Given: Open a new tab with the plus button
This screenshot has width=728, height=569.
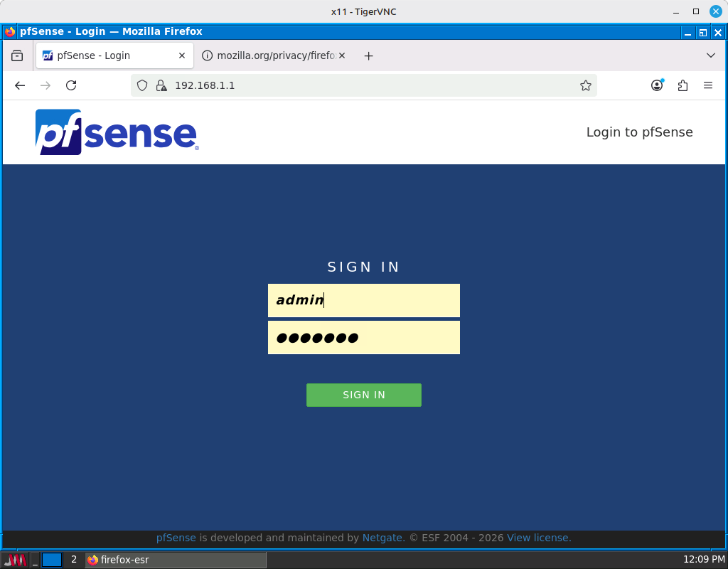Looking at the screenshot, I should click(368, 55).
